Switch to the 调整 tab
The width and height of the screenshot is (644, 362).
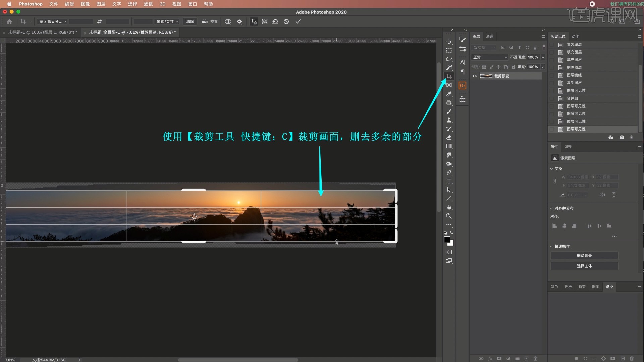pos(568,147)
